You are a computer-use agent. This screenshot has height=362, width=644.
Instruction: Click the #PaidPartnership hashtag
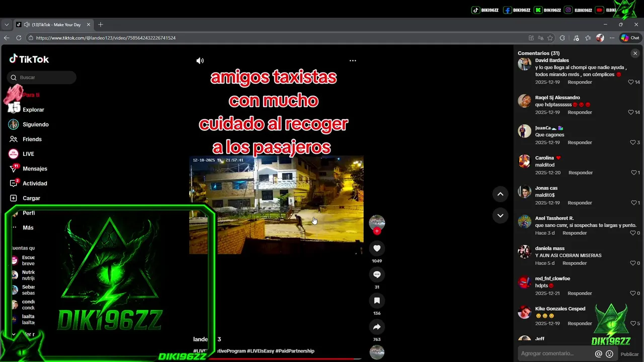coord(295,351)
